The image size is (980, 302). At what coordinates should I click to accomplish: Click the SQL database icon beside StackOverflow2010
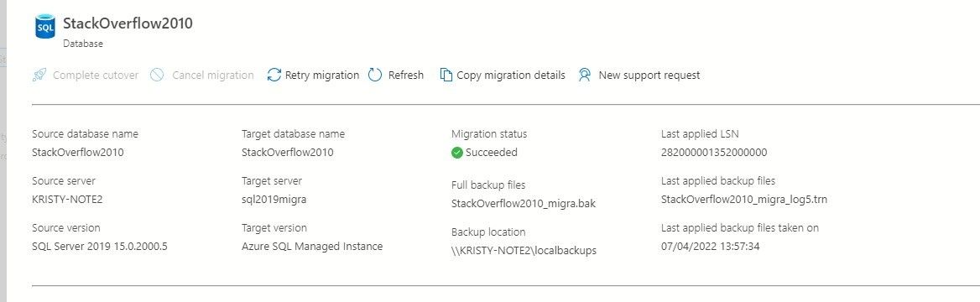[x=45, y=28]
